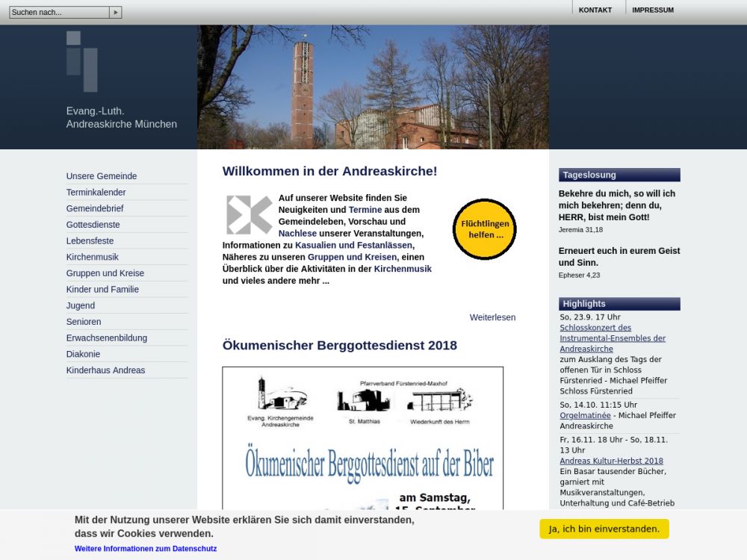Click the search submit arrow button
Image resolution: width=747 pixels, height=560 pixels.
pos(115,13)
